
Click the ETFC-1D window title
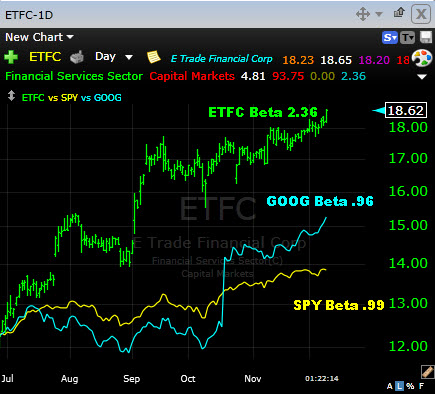click(x=29, y=15)
